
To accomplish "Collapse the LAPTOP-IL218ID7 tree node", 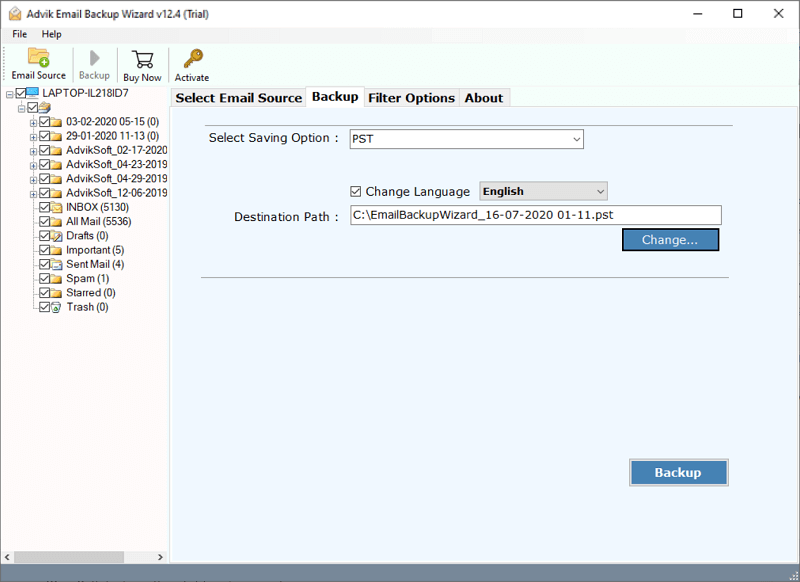I will click(x=9, y=94).
